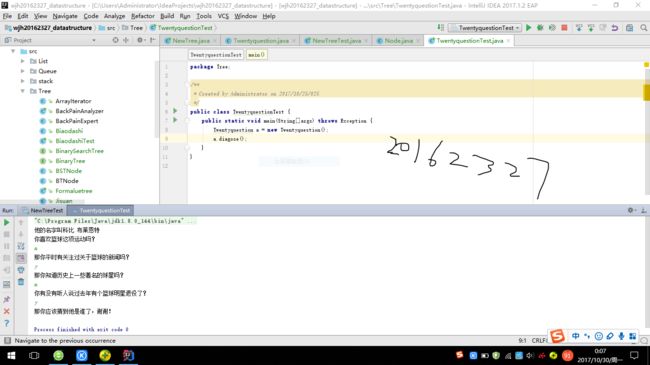
Task: Toggle soft-wrap in the Run console
Action: [x=21, y=246]
